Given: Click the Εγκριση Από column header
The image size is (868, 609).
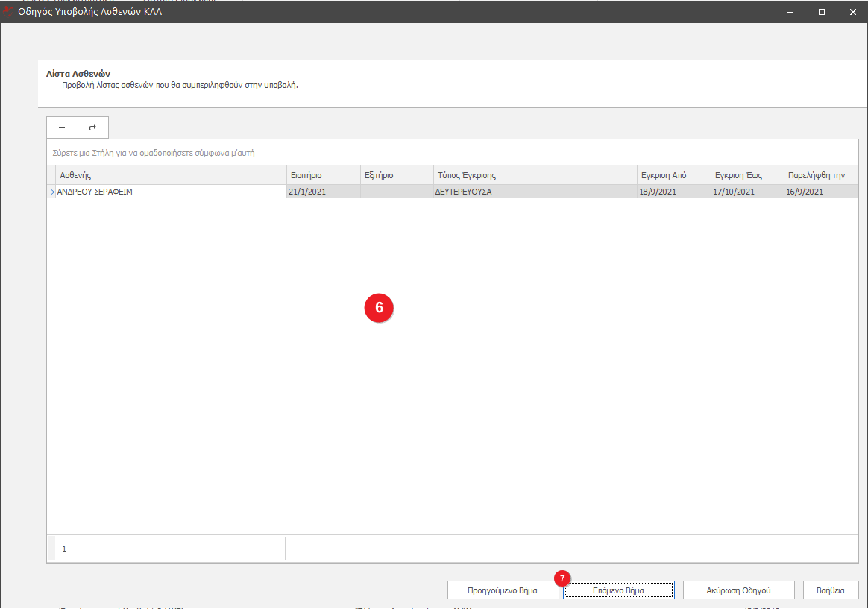Looking at the screenshot, I should click(x=673, y=175).
